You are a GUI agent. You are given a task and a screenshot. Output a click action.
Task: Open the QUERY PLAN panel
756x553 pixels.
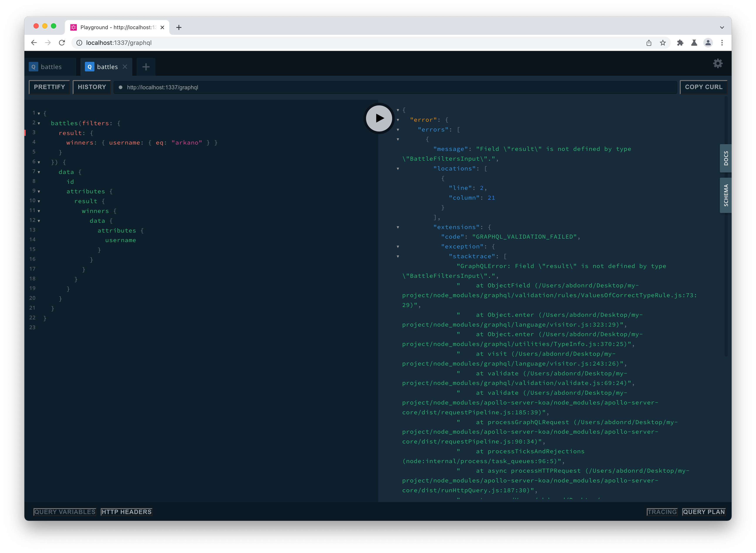pyautogui.click(x=704, y=512)
